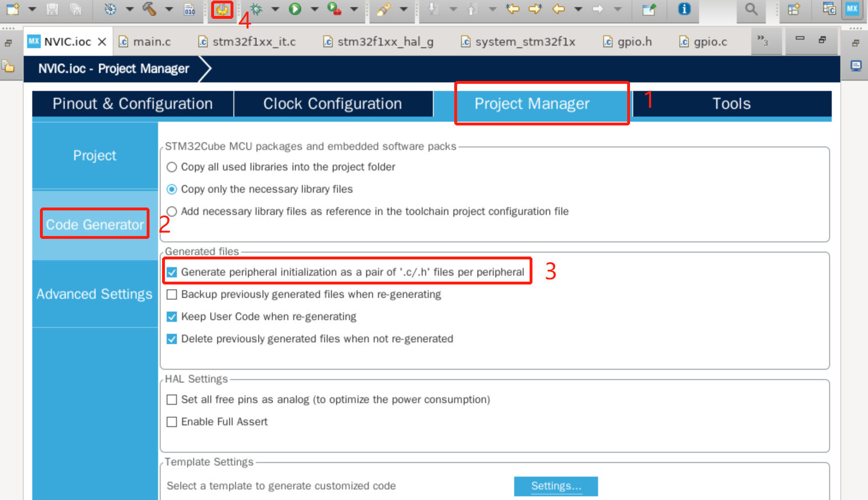The height and width of the screenshot is (500, 868).
Task: Enable Set all free pins as analog
Action: click(172, 400)
